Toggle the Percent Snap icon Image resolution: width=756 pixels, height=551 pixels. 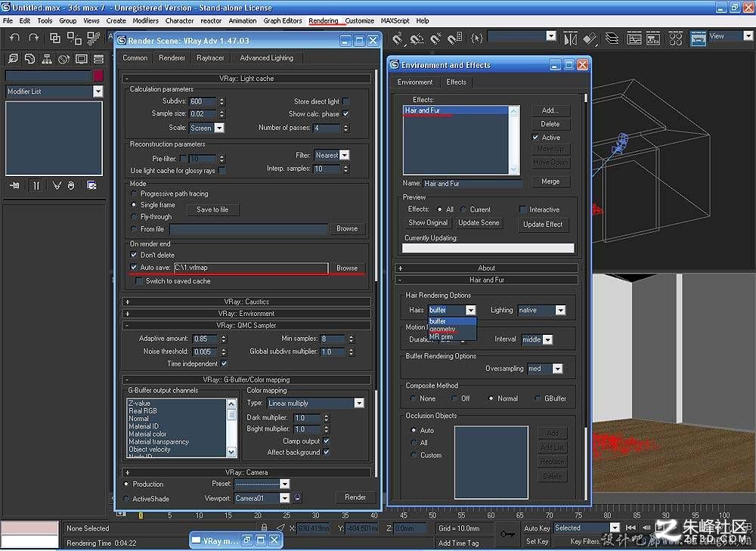point(435,39)
